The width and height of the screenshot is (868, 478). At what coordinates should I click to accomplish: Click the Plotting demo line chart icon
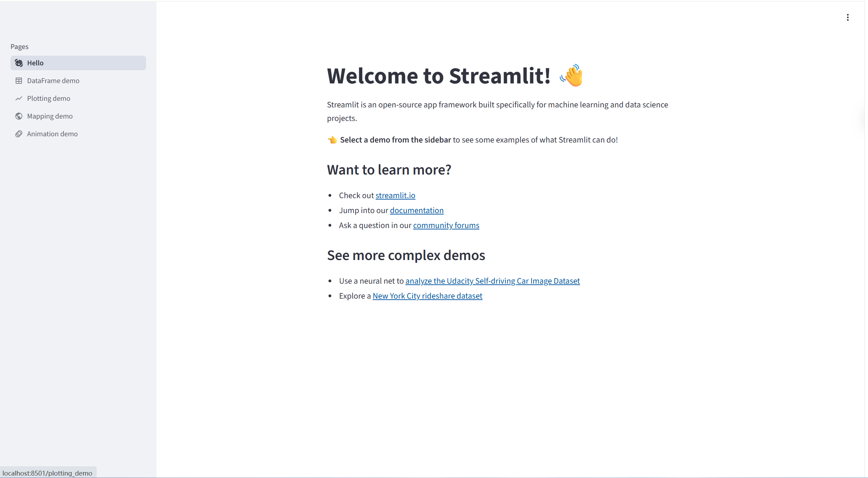[19, 98]
